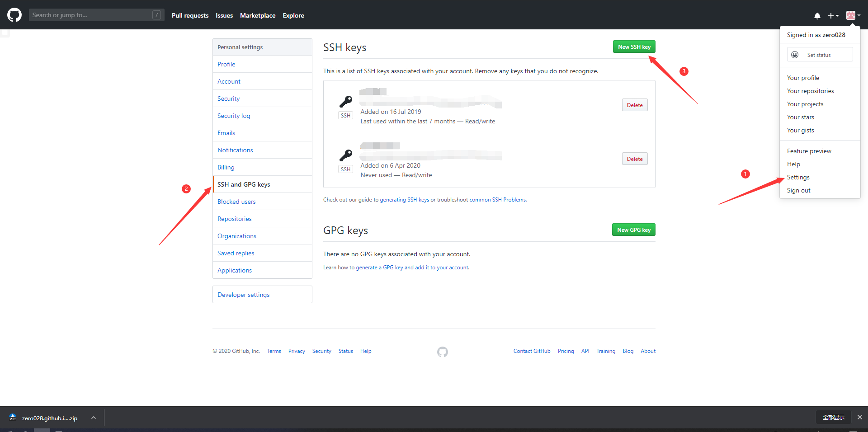Open the Security footer link

pyautogui.click(x=322, y=351)
